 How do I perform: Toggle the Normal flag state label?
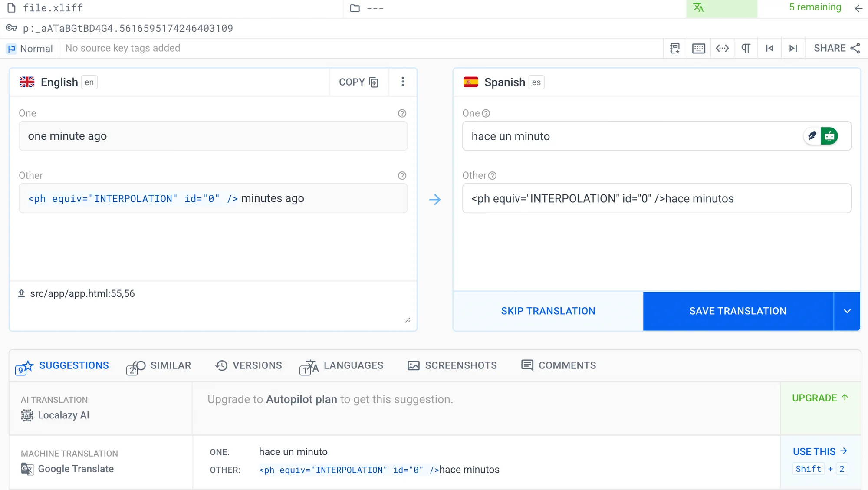pos(30,49)
